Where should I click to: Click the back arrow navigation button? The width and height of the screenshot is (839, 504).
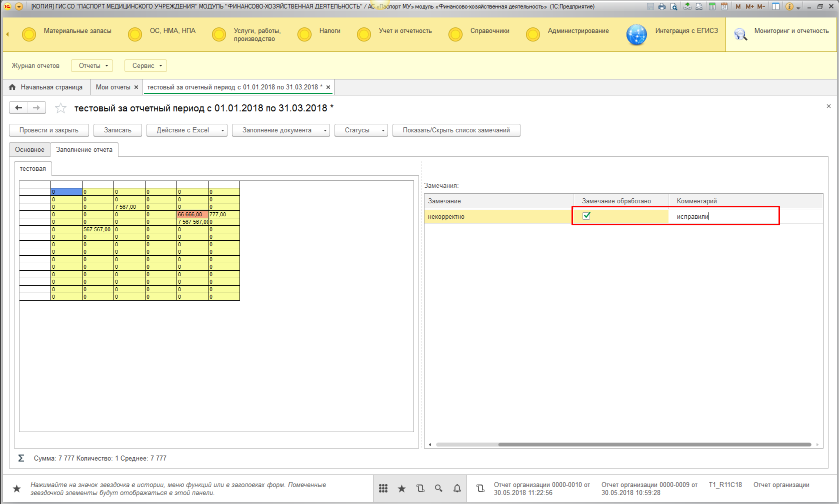[18, 107]
